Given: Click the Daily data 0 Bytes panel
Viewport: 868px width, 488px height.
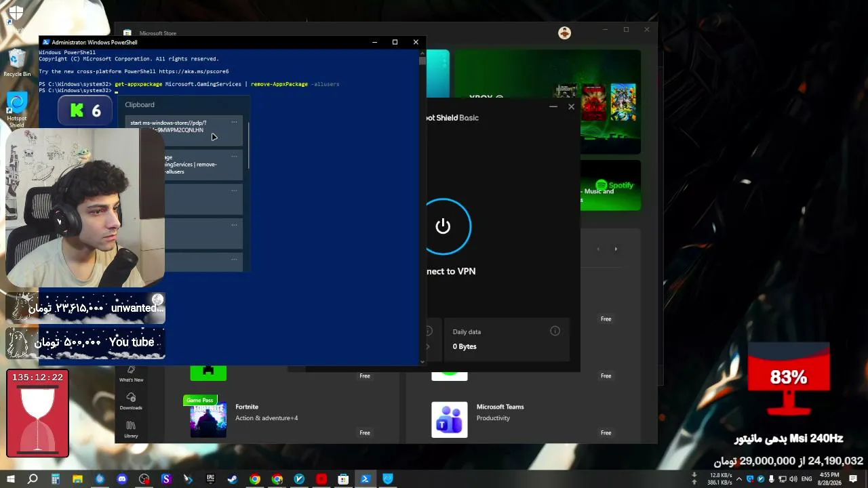Looking at the screenshot, I should pos(507,339).
